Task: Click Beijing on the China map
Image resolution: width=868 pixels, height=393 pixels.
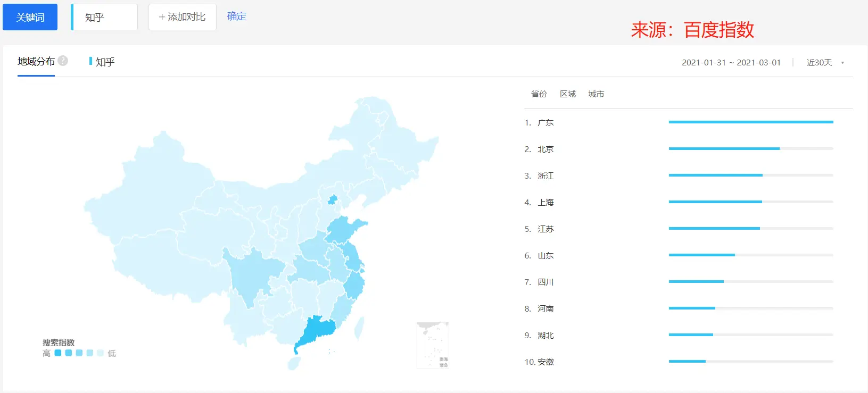Action: pos(332,200)
